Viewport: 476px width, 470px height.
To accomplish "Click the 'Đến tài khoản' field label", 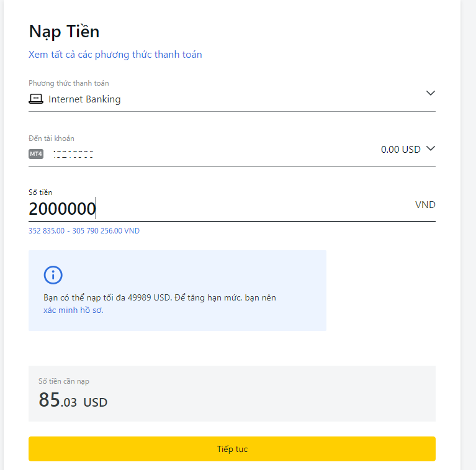I will point(52,138).
